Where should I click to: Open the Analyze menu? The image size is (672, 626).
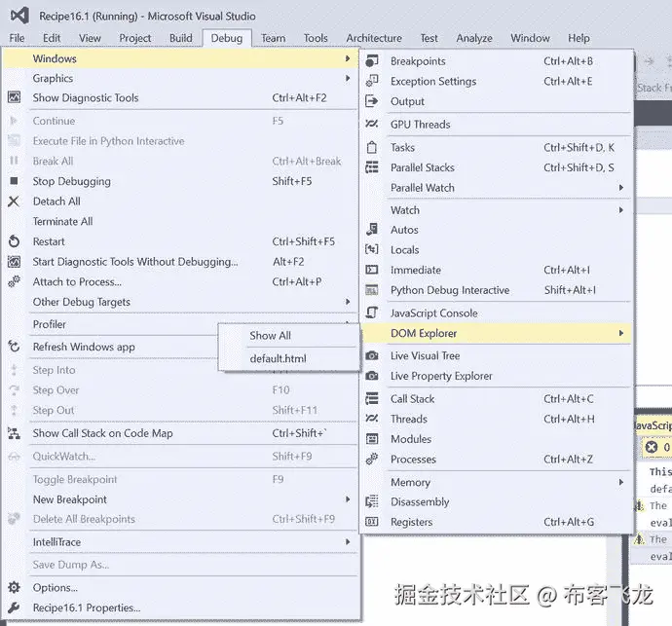pos(474,38)
